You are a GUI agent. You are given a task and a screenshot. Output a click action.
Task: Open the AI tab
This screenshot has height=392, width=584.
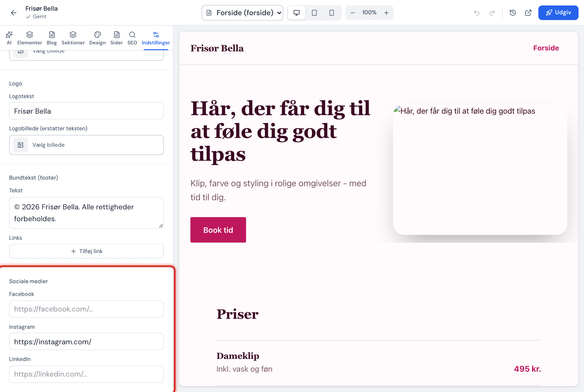tap(9, 38)
